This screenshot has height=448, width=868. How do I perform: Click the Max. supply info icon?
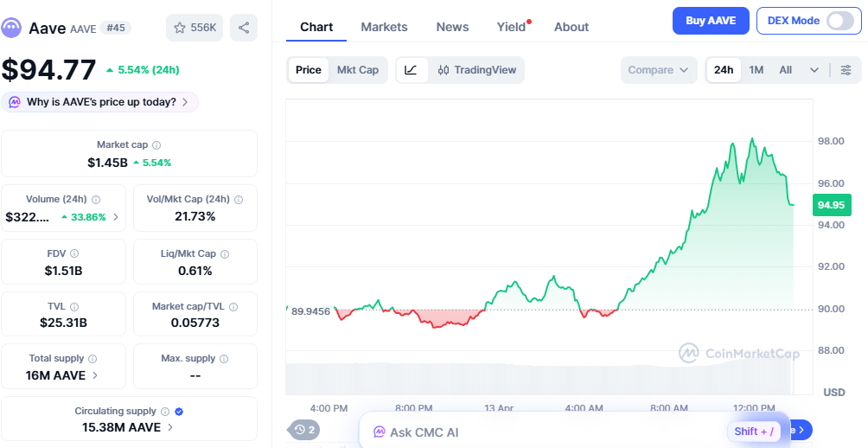(x=224, y=359)
